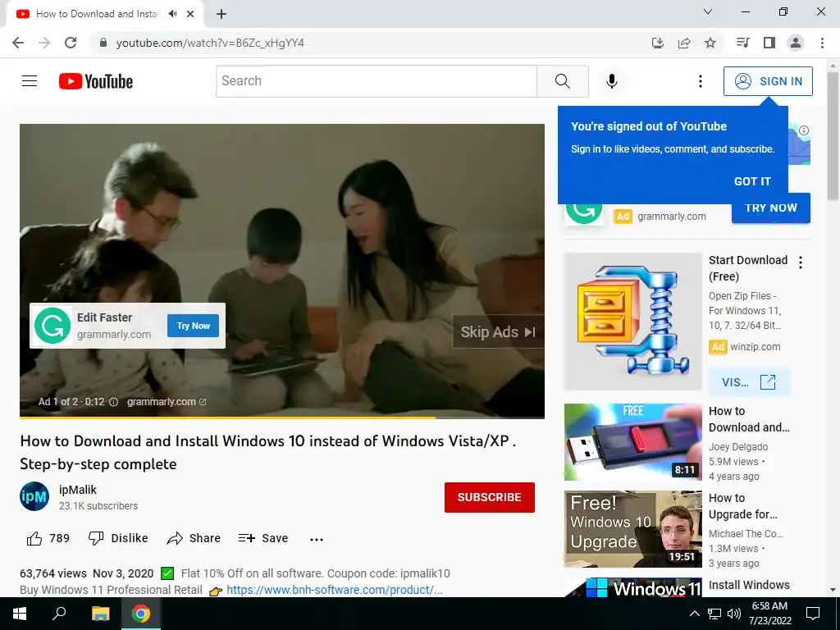Viewport: 840px width, 630px height.
Task: Open the 'How to Download and...' Joey Delgado video title
Action: pos(749,419)
